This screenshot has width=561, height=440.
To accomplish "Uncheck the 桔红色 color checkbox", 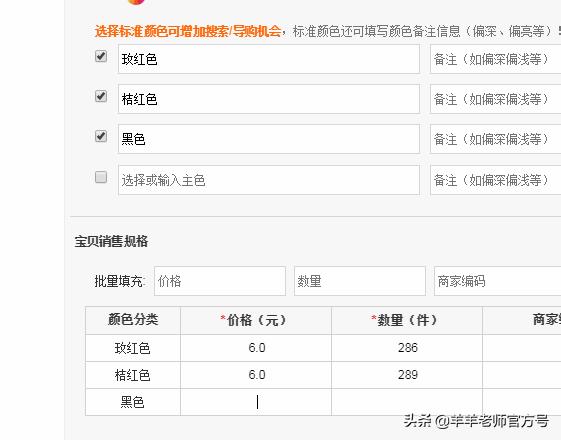I will click(101, 96).
